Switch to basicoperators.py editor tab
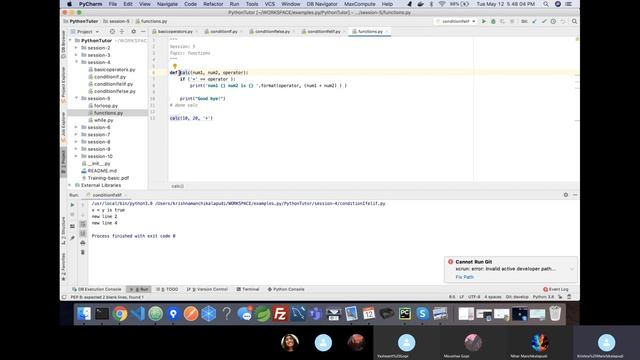 pos(175,31)
